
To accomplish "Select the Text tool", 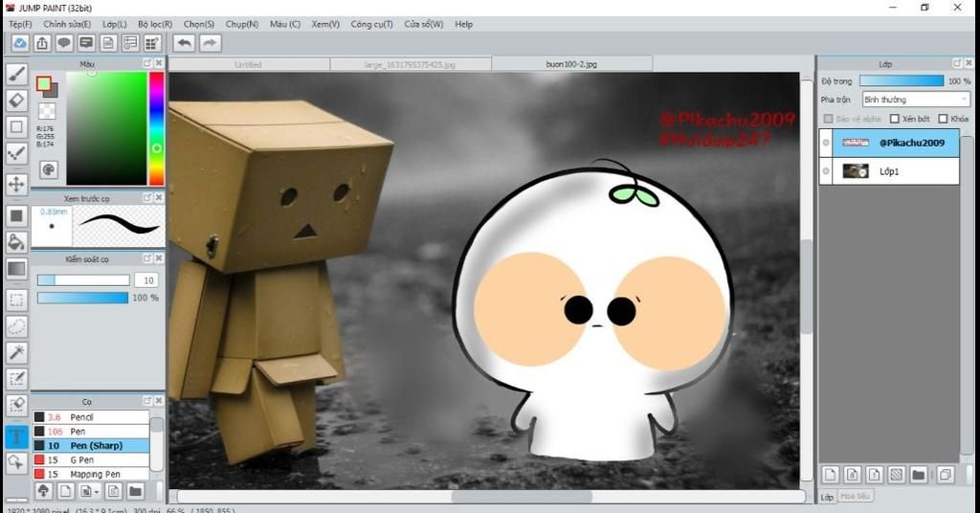I will (16, 436).
